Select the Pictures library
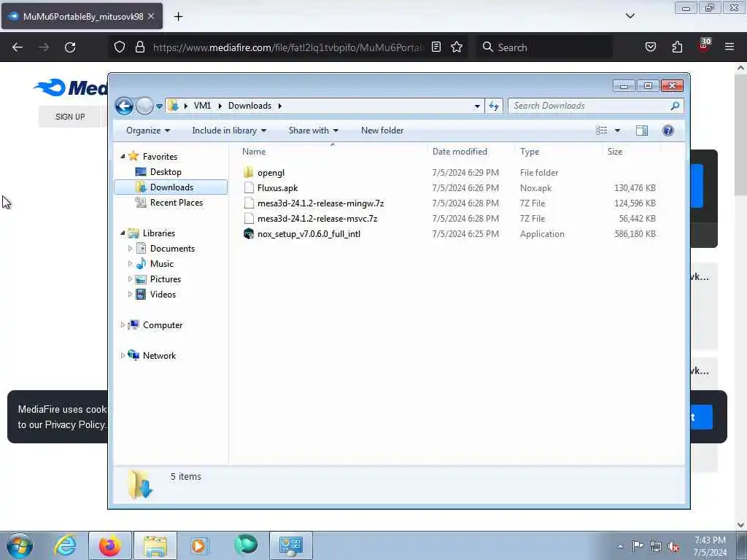The image size is (747, 560). (x=166, y=279)
